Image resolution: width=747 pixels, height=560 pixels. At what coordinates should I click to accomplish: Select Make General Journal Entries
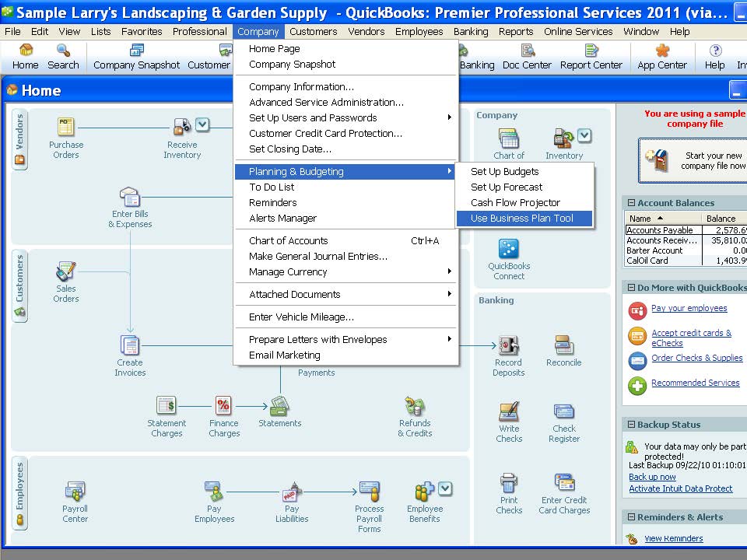[x=345, y=256]
